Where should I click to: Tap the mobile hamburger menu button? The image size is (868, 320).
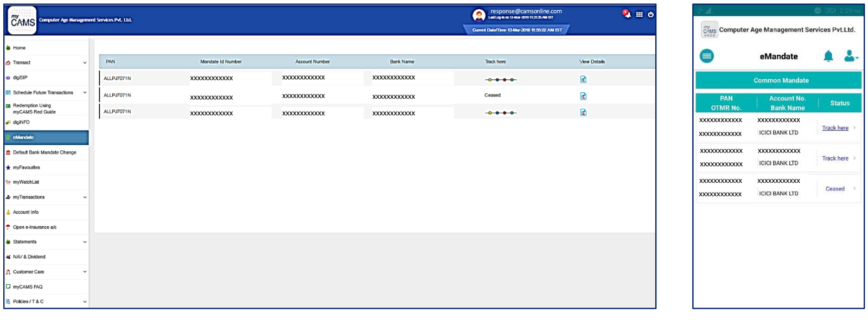point(706,56)
